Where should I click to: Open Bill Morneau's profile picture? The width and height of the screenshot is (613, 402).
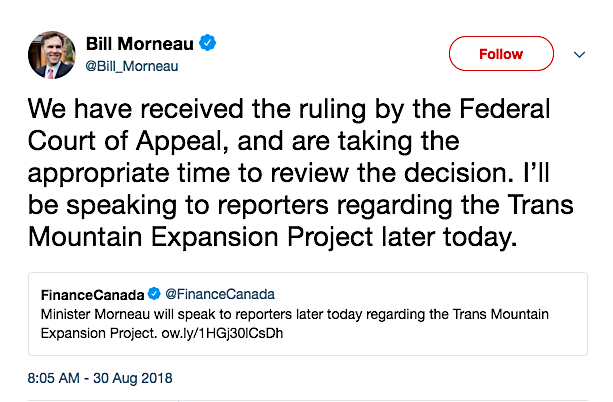pos(51,54)
